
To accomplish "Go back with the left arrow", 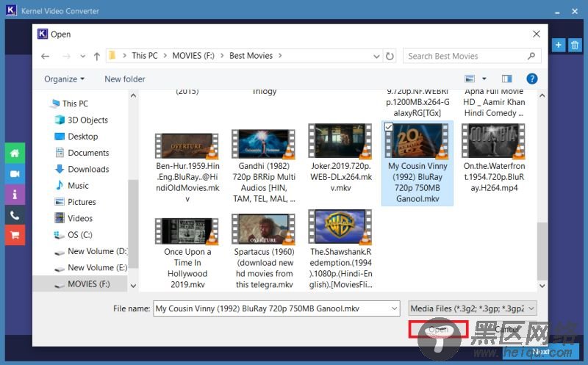I will tap(46, 57).
